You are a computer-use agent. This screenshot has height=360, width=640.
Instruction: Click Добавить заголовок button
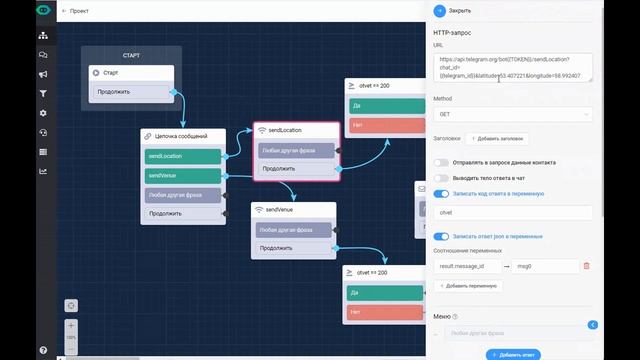pyautogui.click(x=498, y=139)
